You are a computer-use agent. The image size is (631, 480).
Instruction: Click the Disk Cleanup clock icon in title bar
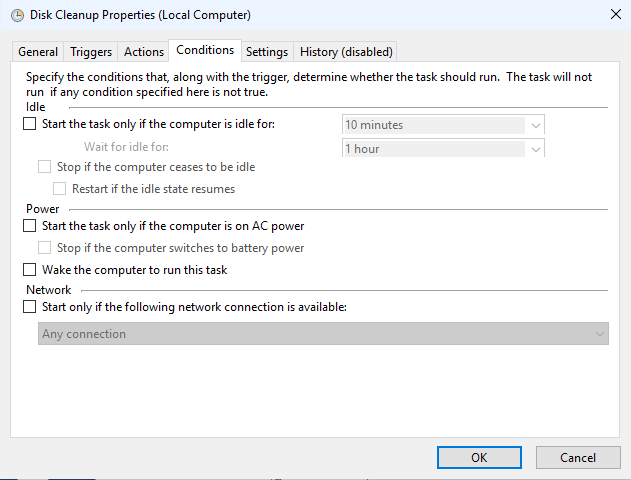coord(17,15)
